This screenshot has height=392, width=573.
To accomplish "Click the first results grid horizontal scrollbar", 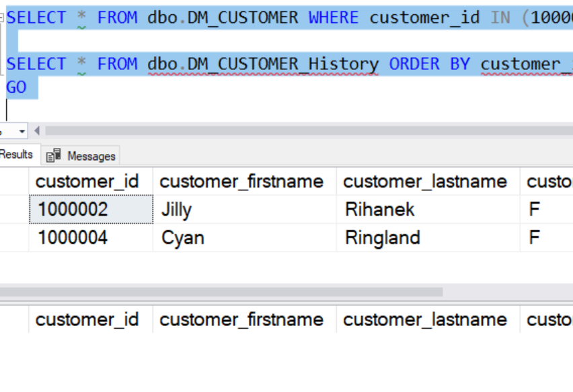I will pos(222,292).
